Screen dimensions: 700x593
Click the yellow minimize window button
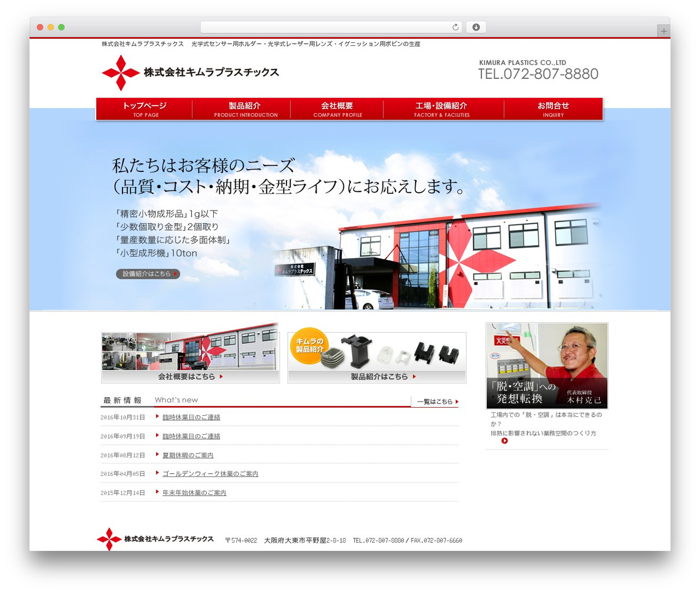[51, 27]
